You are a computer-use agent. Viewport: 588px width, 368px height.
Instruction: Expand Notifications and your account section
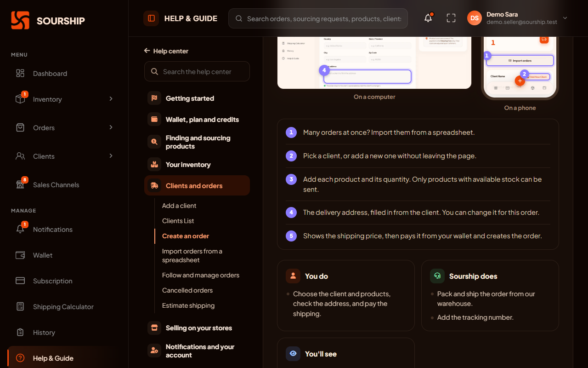(x=197, y=351)
